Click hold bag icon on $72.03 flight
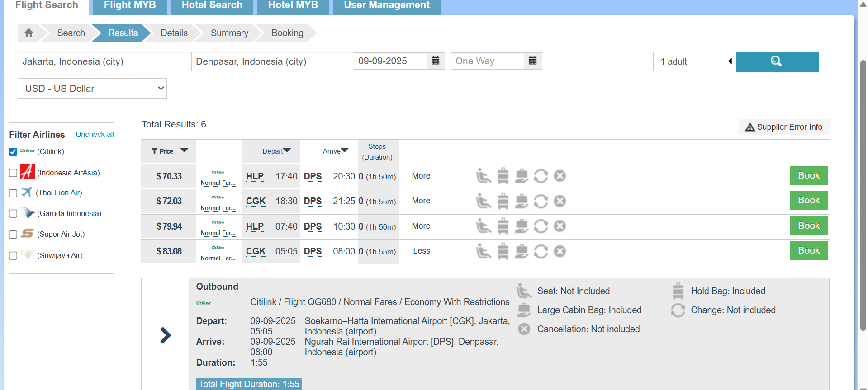The width and height of the screenshot is (868, 390). coord(503,201)
